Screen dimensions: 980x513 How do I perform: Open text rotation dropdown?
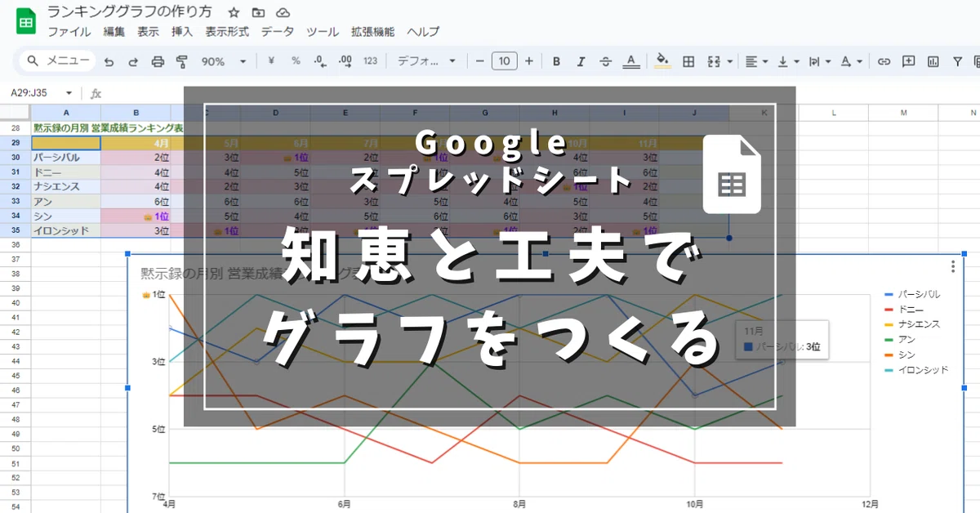851,61
